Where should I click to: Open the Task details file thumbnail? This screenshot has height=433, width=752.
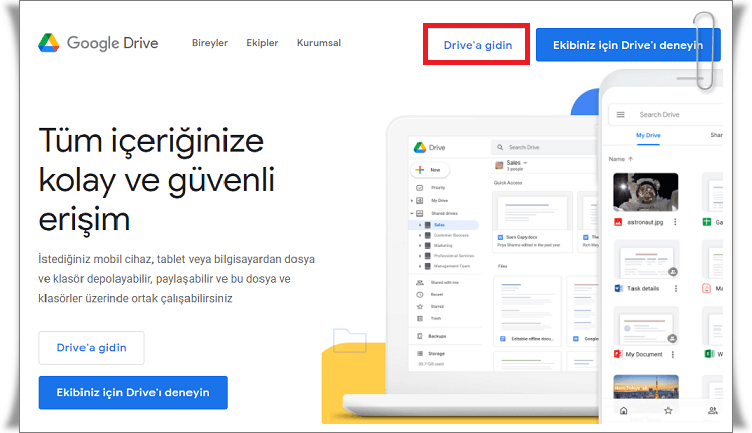coord(646,259)
